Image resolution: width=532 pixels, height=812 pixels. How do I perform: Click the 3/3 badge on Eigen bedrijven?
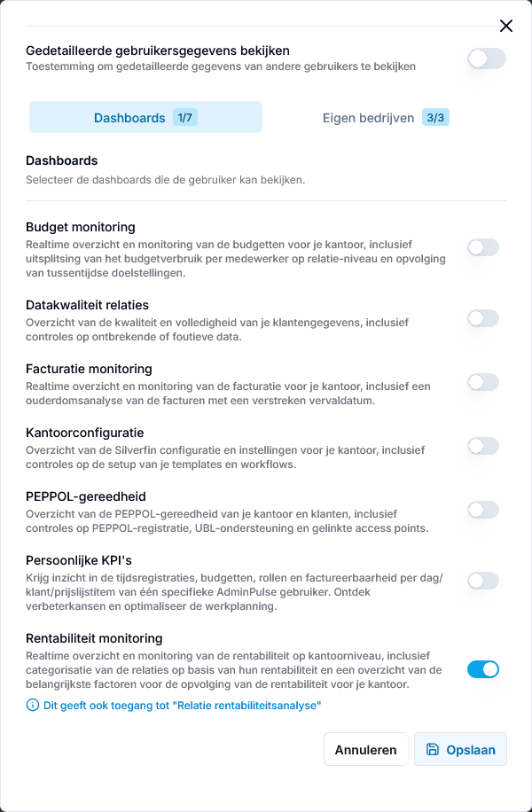[x=435, y=118]
